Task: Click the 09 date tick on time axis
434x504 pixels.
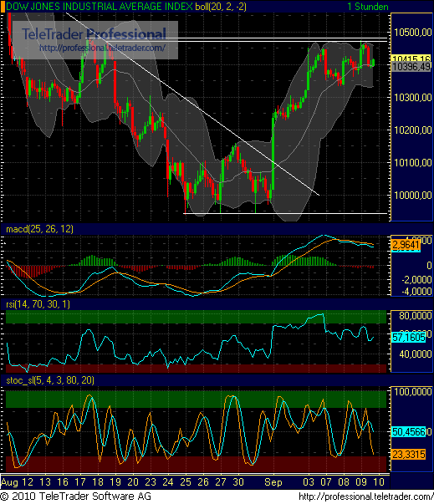Action: click(361, 481)
